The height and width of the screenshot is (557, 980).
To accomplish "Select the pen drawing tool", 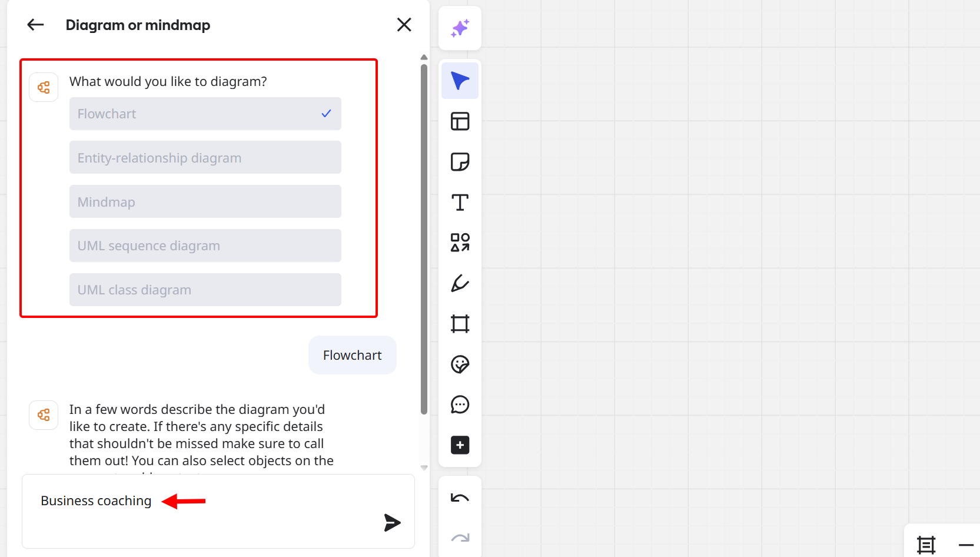I will (x=460, y=283).
